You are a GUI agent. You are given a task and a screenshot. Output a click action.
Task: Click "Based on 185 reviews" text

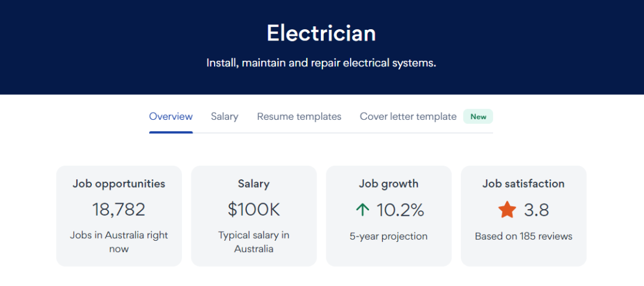[x=523, y=237]
